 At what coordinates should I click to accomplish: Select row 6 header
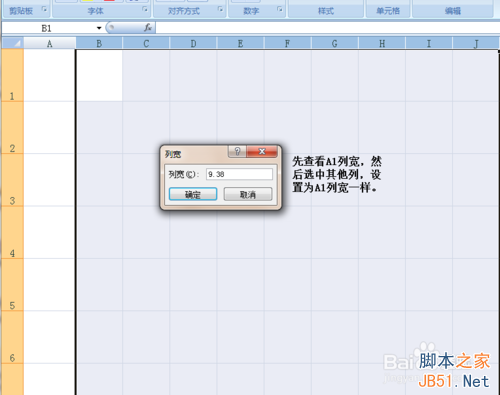pyautogui.click(x=12, y=337)
